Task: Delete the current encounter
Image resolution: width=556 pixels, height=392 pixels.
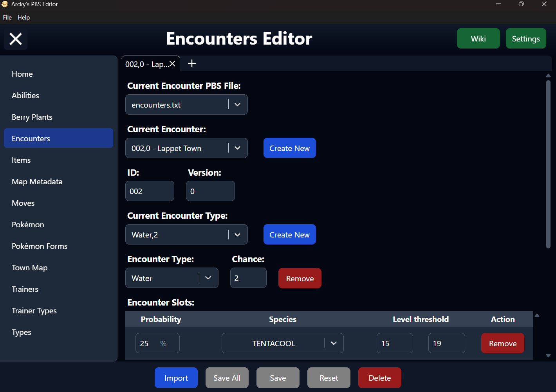Action: (x=380, y=378)
